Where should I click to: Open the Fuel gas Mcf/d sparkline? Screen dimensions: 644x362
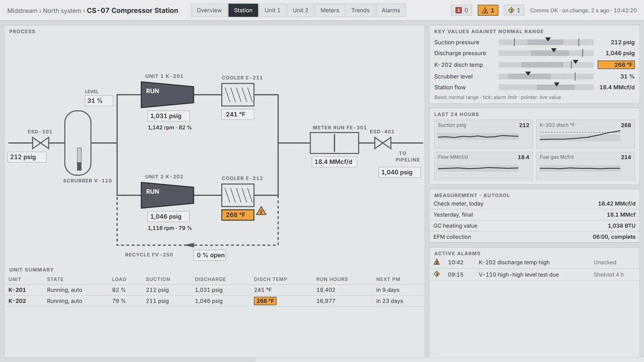coord(585,166)
